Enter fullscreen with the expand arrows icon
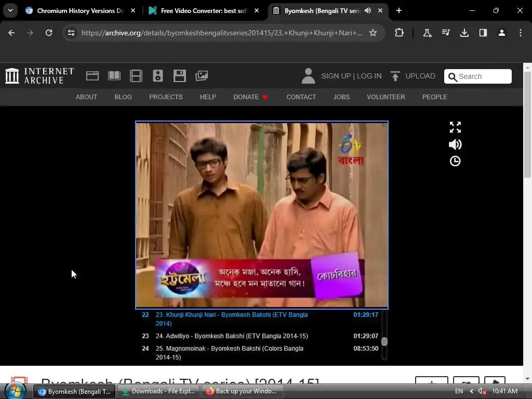The height and width of the screenshot is (399, 532). coord(455,127)
